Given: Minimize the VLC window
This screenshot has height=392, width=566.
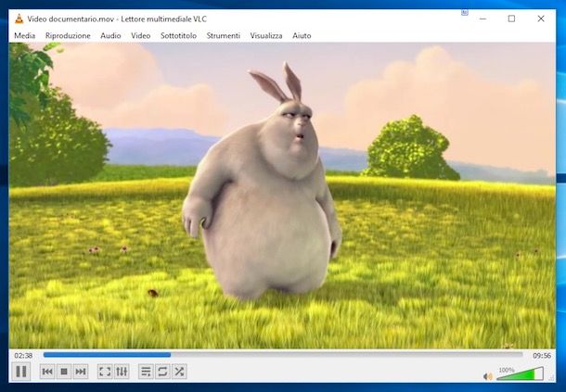Looking at the screenshot, I should pos(483,19).
